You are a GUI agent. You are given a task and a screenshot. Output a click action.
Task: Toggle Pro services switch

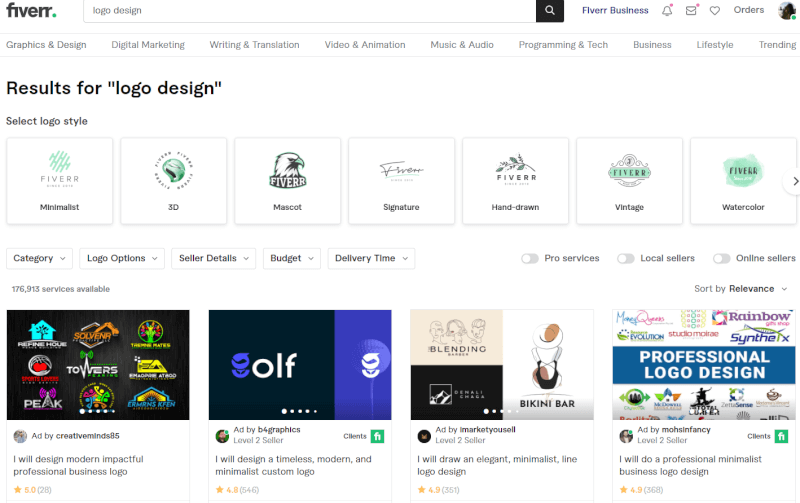(530, 259)
